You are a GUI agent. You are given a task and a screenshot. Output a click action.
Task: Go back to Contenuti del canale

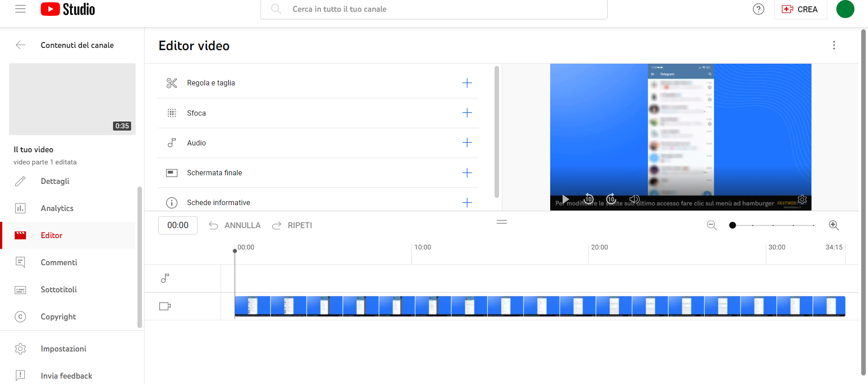[x=21, y=45]
